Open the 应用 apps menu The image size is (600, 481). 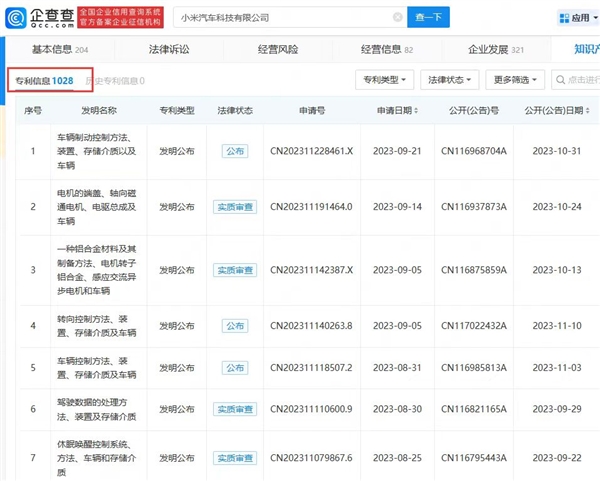coord(578,18)
